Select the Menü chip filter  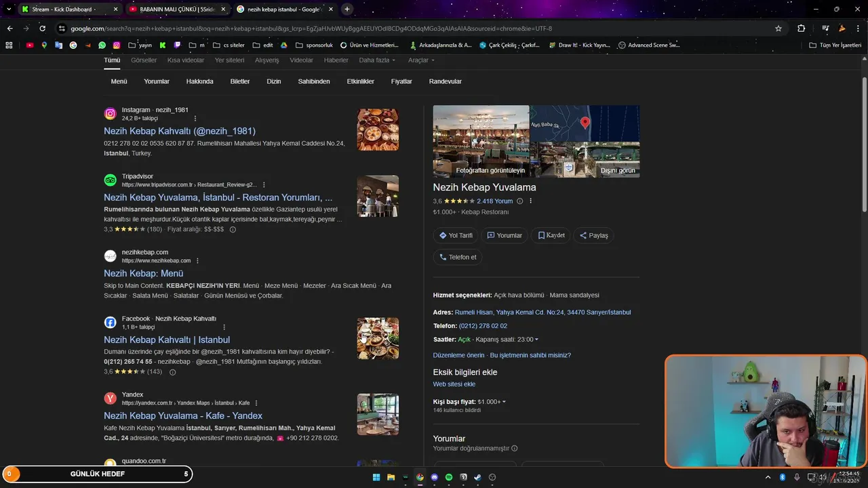point(119,81)
